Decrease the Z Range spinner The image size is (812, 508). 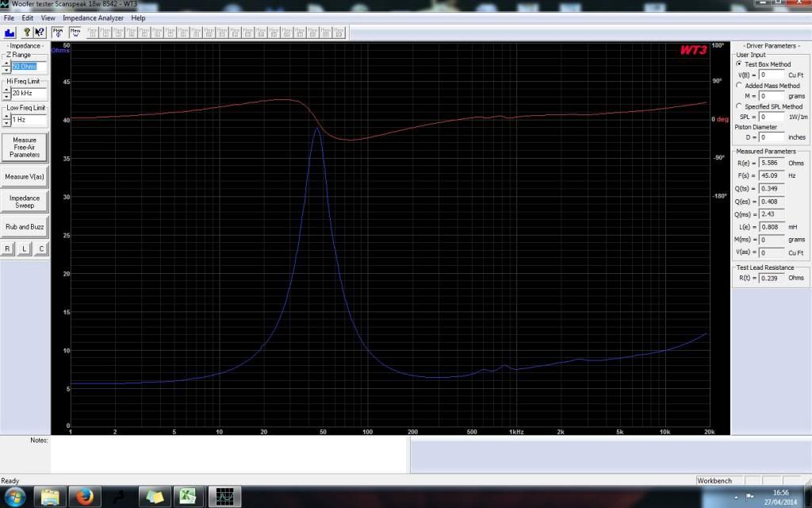[x=6, y=70]
